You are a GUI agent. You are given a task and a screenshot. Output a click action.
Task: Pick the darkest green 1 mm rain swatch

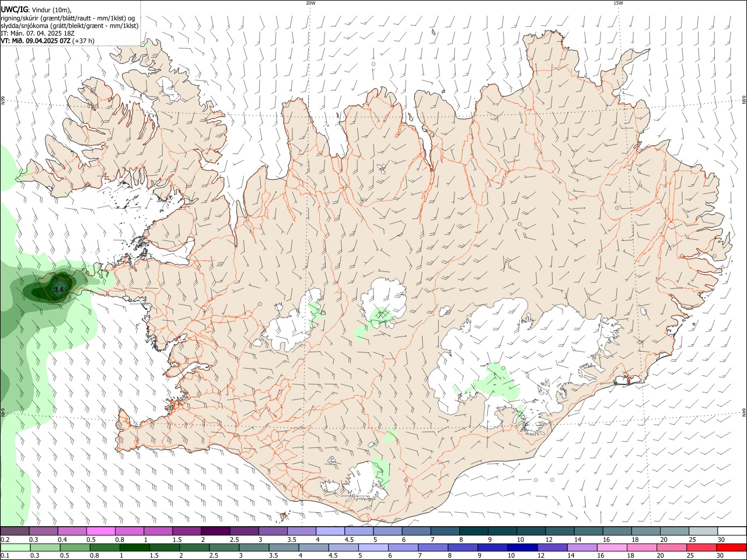pyautogui.click(x=134, y=547)
